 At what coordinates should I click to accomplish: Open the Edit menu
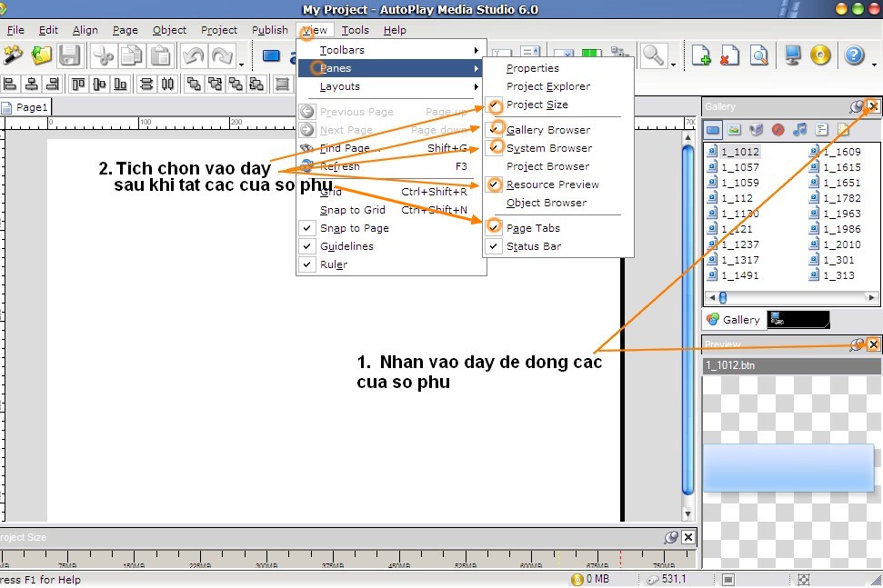click(48, 30)
